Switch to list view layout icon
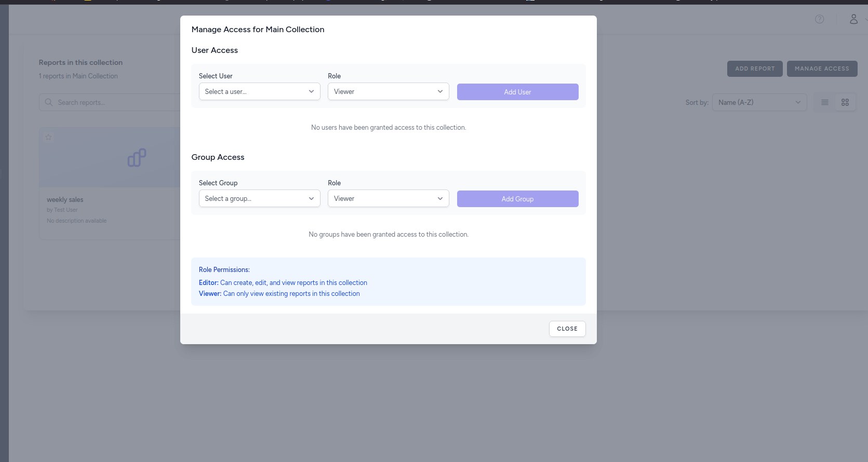This screenshot has width=868, height=462. pyautogui.click(x=824, y=102)
